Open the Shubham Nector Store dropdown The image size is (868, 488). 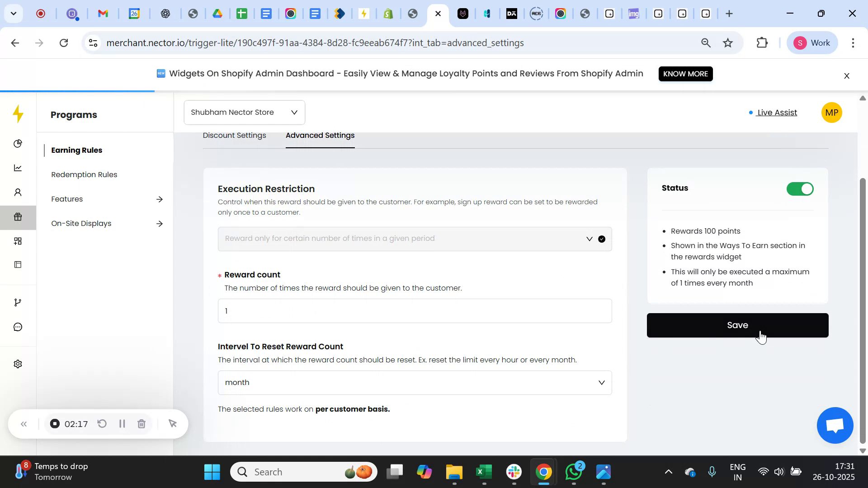244,112
